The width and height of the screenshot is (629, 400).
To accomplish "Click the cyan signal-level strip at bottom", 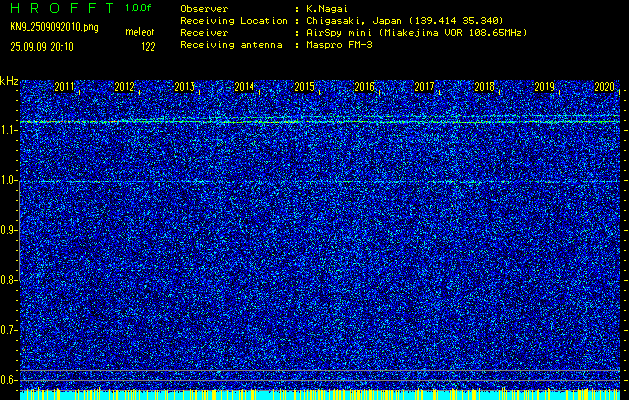I will pyautogui.click(x=320, y=394).
